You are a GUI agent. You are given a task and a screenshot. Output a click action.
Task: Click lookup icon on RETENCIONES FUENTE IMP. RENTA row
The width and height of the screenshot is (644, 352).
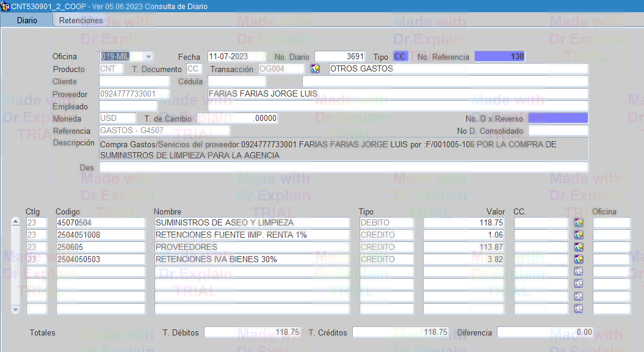click(x=579, y=235)
